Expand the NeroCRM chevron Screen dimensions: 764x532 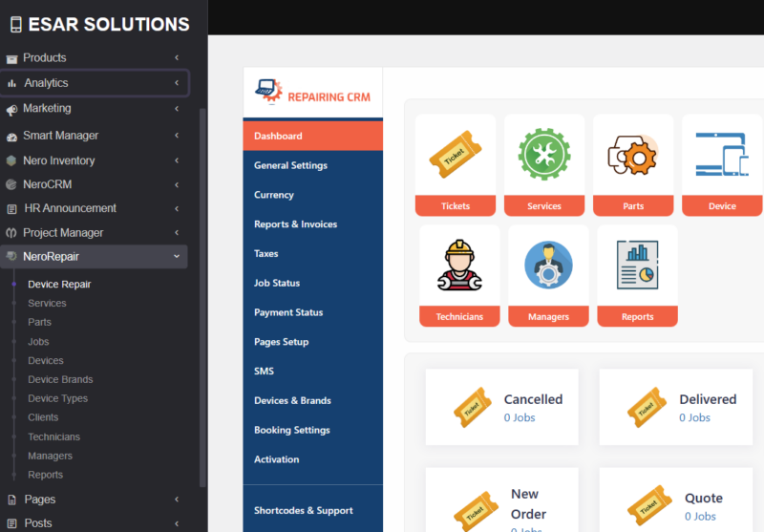[x=177, y=184]
